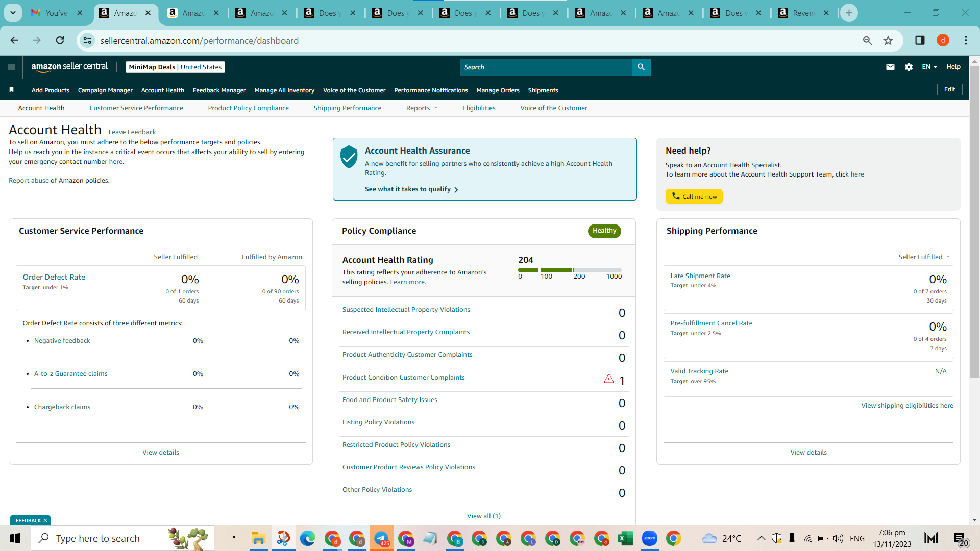The height and width of the screenshot is (551, 980).
Task: Open Task View on the taskbar
Action: pos(230,538)
